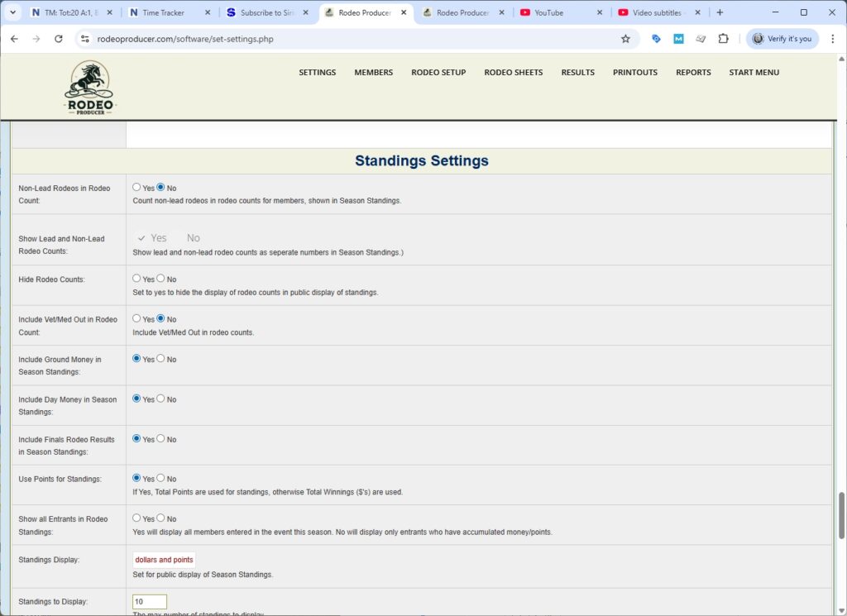Open Chrome's three-dot options menu
This screenshot has height=616, width=847.
[831, 38]
